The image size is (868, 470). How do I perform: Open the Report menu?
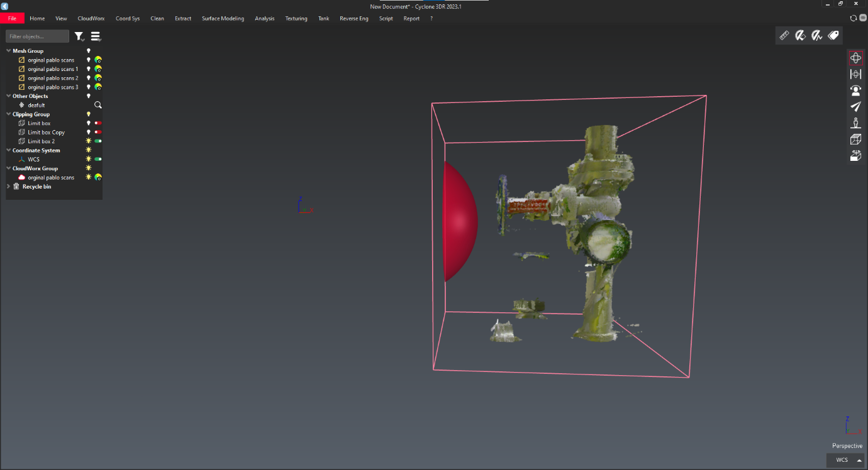(x=411, y=18)
